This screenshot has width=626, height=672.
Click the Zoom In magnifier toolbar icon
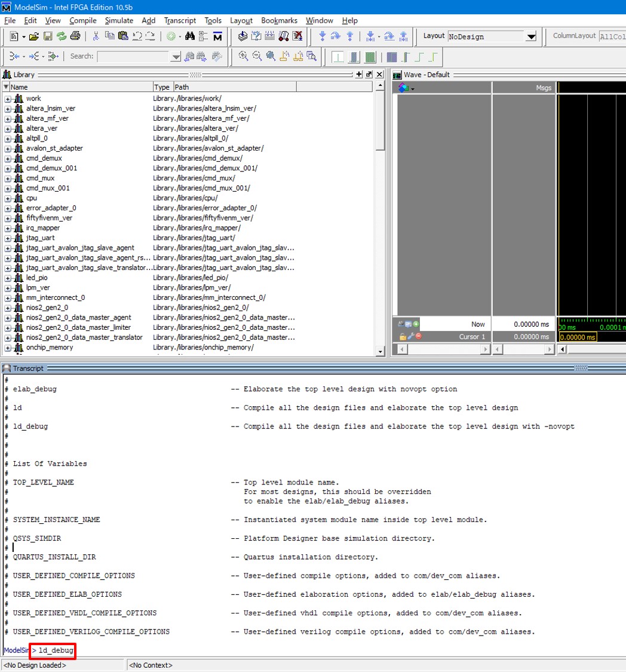click(243, 56)
